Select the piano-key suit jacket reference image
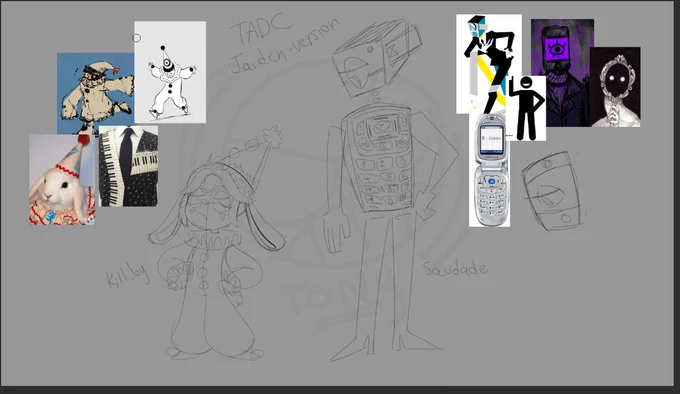Image resolution: width=680 pixels, height=394 pixels. point(128,166)
